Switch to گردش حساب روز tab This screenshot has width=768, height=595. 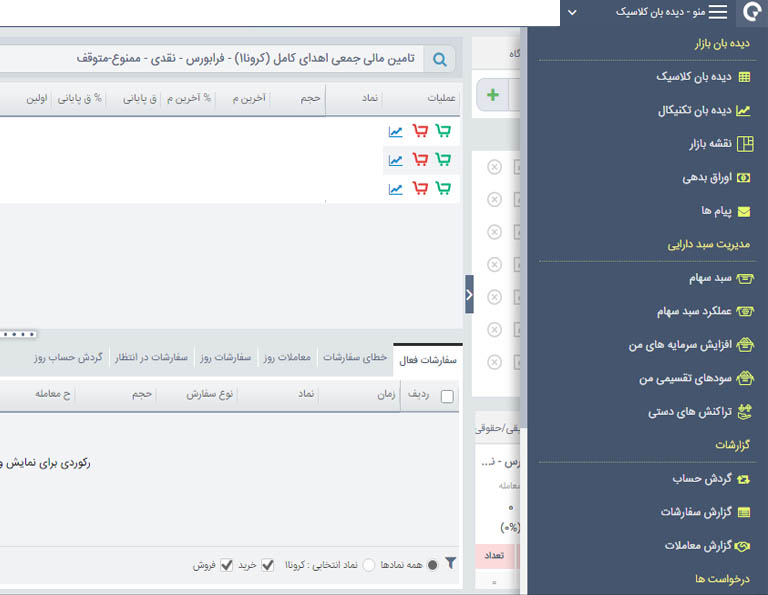pyautogui.click(x=69, y=357)
